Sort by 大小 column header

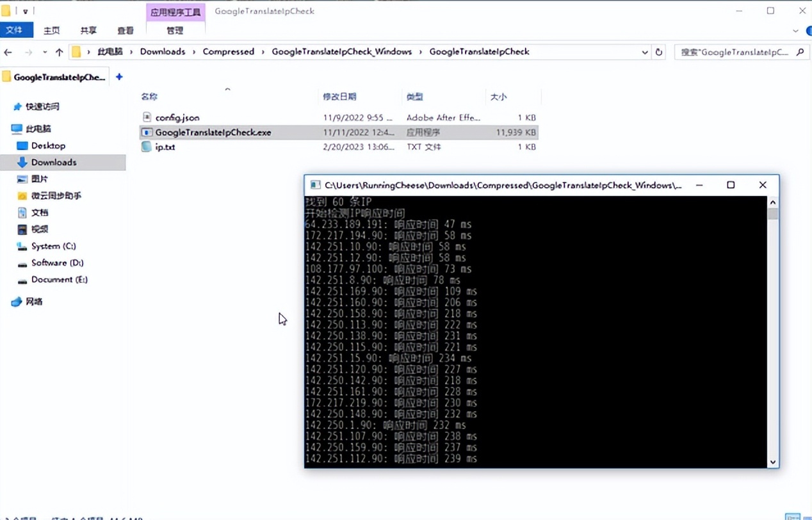tap(498, 97)
